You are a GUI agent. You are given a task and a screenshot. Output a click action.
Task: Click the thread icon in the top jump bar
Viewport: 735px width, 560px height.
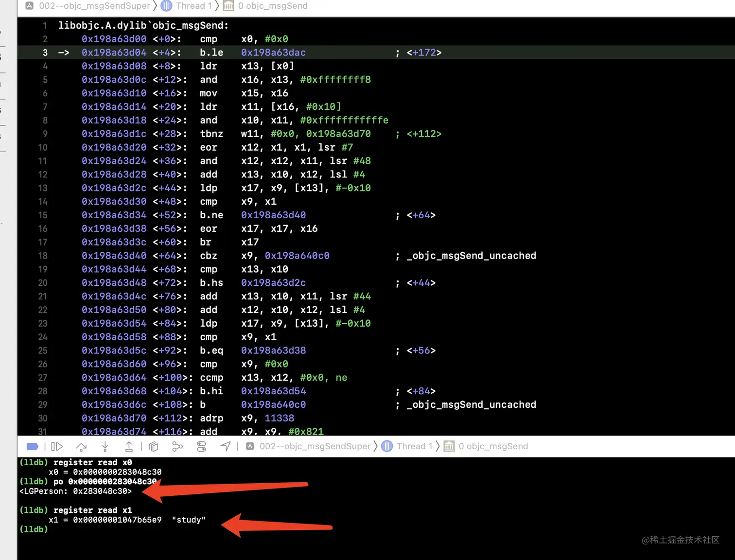[166, 6]
